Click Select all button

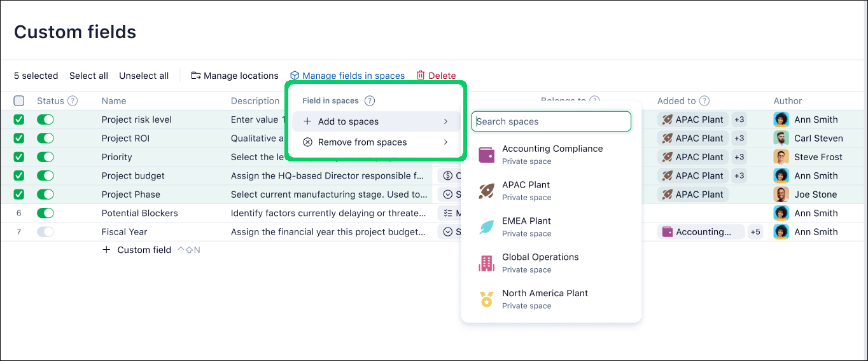(88, 76)
